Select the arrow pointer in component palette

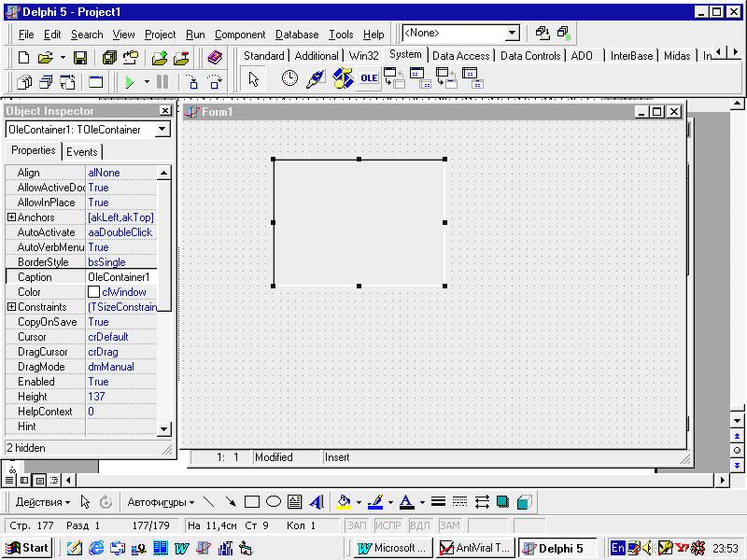(253, 79)
